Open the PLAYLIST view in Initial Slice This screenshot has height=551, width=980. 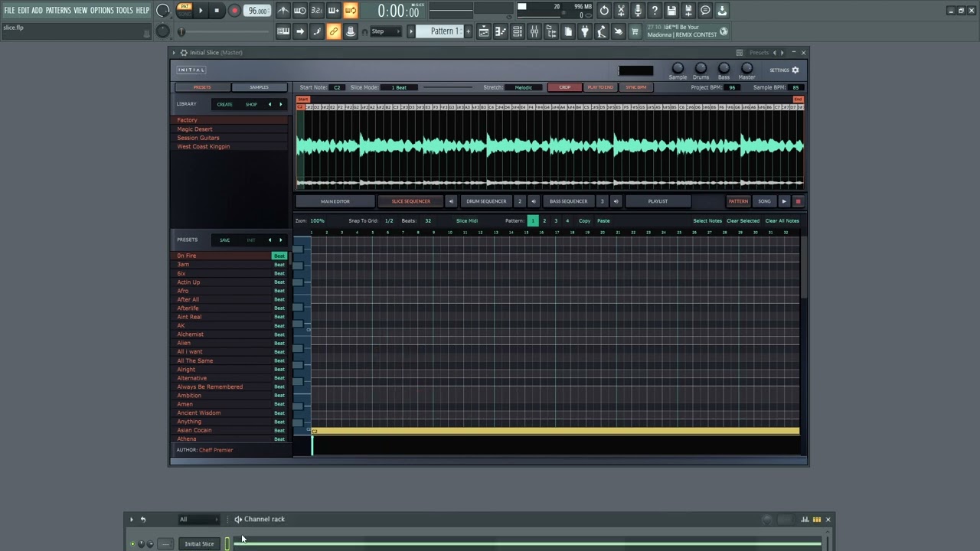pos(658,201)
